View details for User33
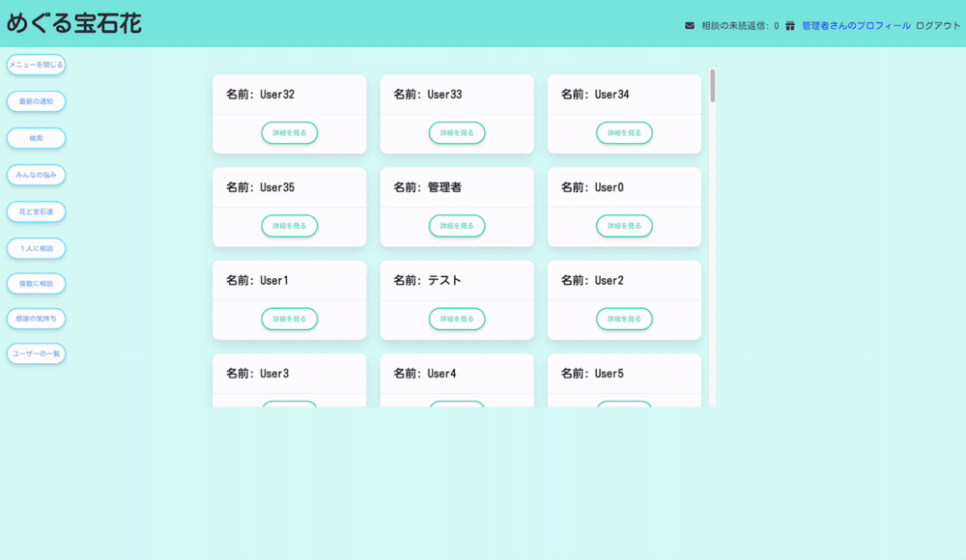This screenshot has width=966, height=560. [457, 133]
